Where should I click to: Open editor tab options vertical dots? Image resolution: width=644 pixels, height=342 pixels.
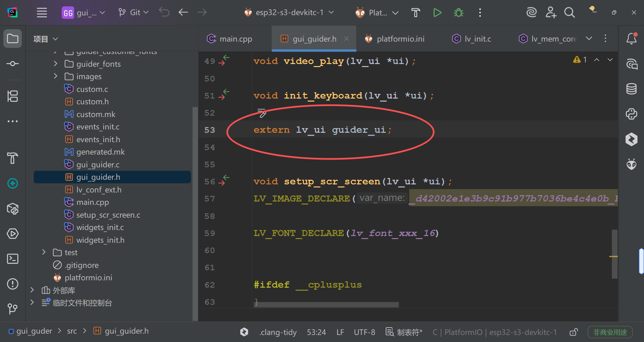click(x=605, y=39)
